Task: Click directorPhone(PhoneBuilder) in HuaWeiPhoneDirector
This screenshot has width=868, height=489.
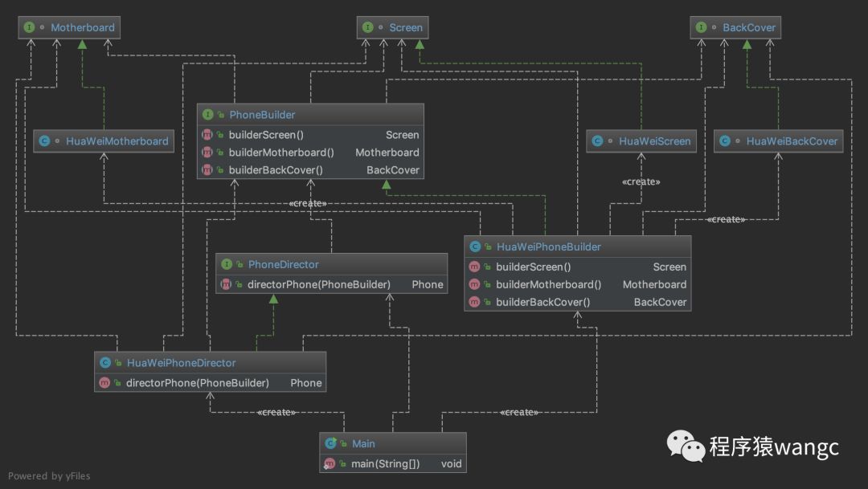Action: click(198, 383)
